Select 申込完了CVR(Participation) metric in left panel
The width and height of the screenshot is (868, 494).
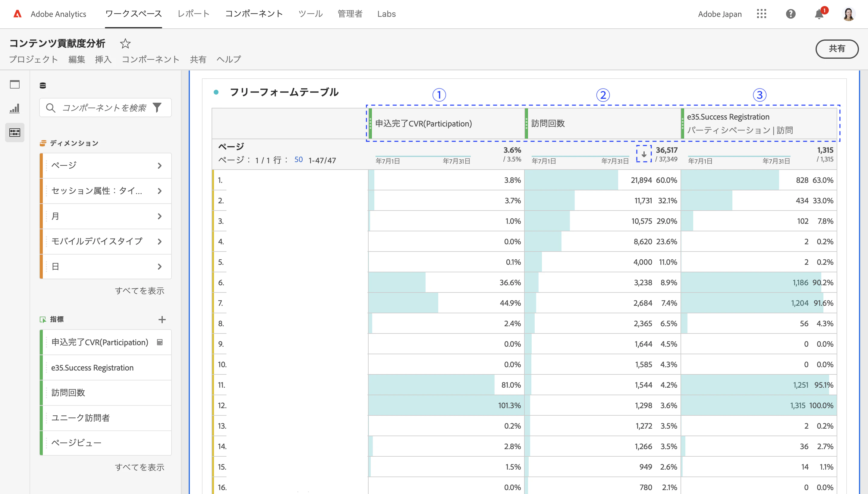click(105, 342)
